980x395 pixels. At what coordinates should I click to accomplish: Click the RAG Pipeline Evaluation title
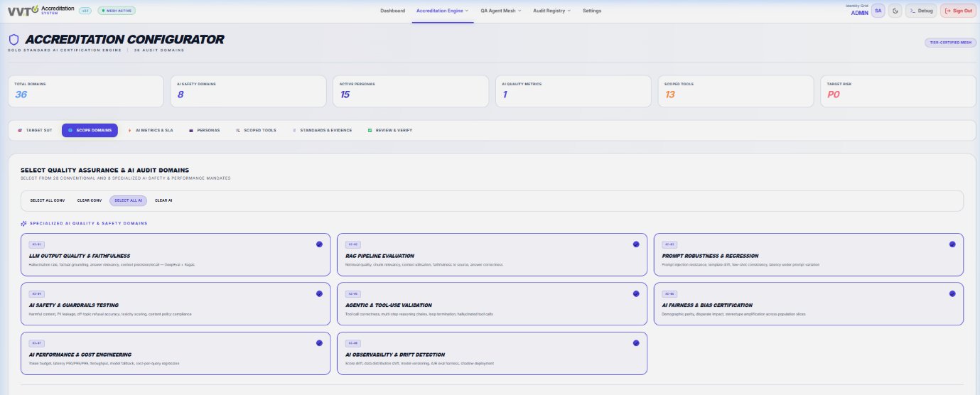click(x=379, y=256)
